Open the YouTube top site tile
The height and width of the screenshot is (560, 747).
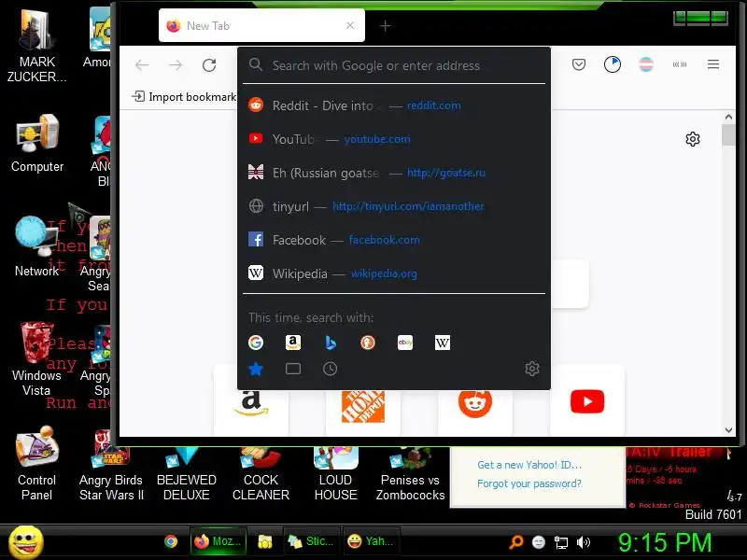click(587, 400)
